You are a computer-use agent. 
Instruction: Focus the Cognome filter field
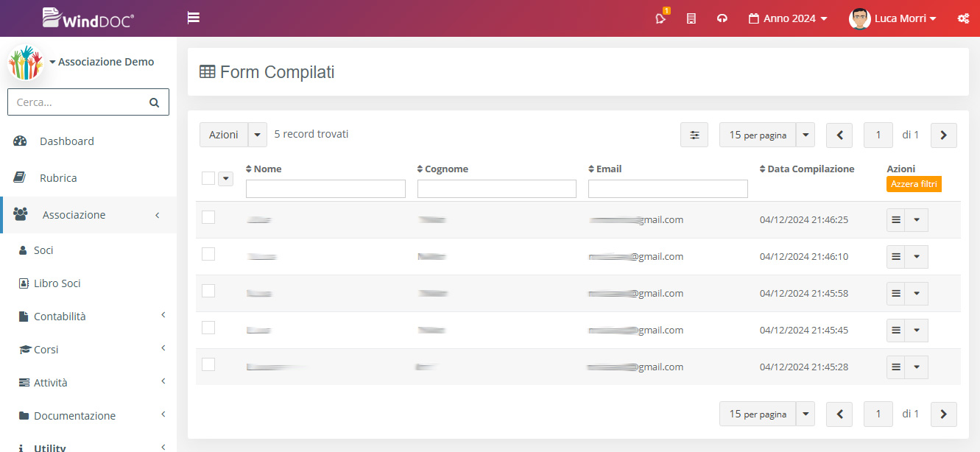click(x=497, y=189)
